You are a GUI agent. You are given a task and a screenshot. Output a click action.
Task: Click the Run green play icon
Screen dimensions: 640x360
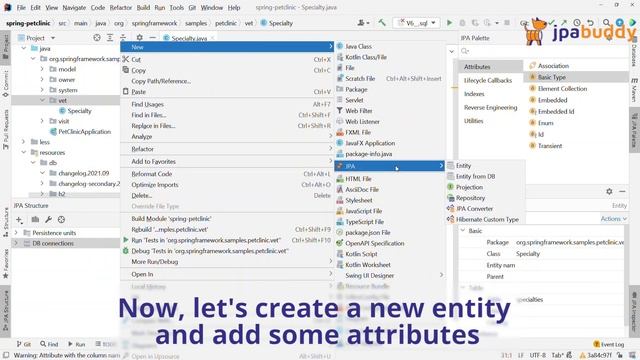pyautogui.click(x=449, y=23)
